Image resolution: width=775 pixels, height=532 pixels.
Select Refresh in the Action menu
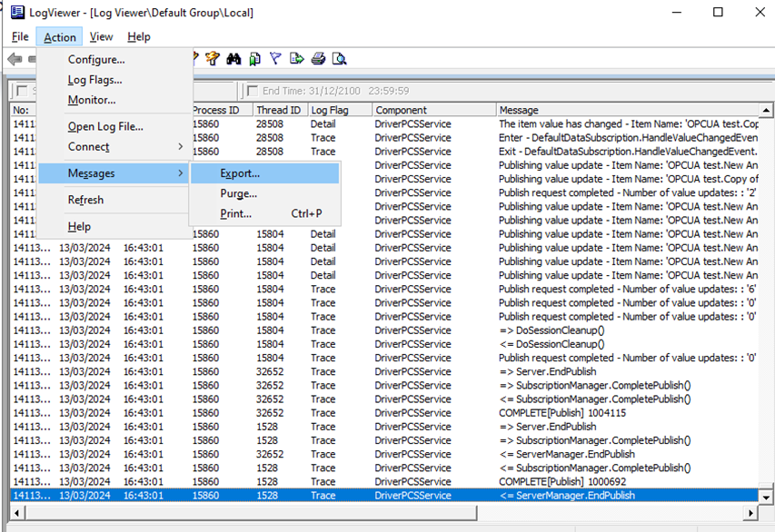click(x=114, y=200)
